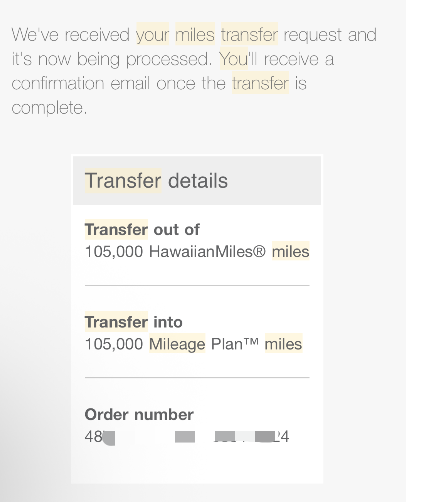Click the partially redacted order number value
Screen dimensions: 430x502
point(187,437)
